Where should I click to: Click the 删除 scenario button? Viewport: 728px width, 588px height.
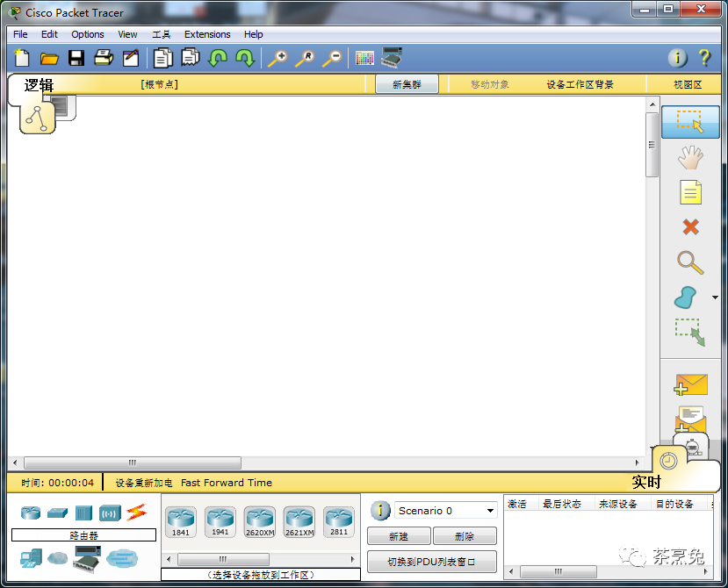click(465, 536)
